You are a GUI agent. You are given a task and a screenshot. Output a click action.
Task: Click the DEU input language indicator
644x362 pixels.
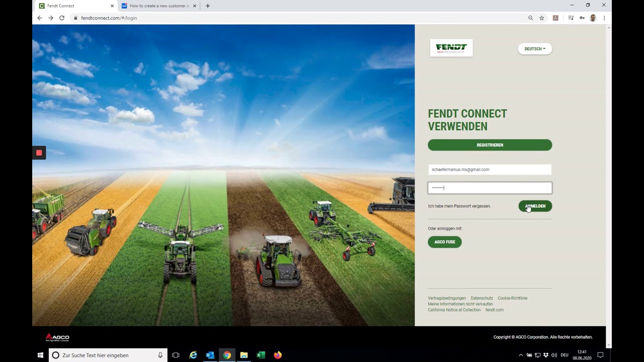(565, 355)
